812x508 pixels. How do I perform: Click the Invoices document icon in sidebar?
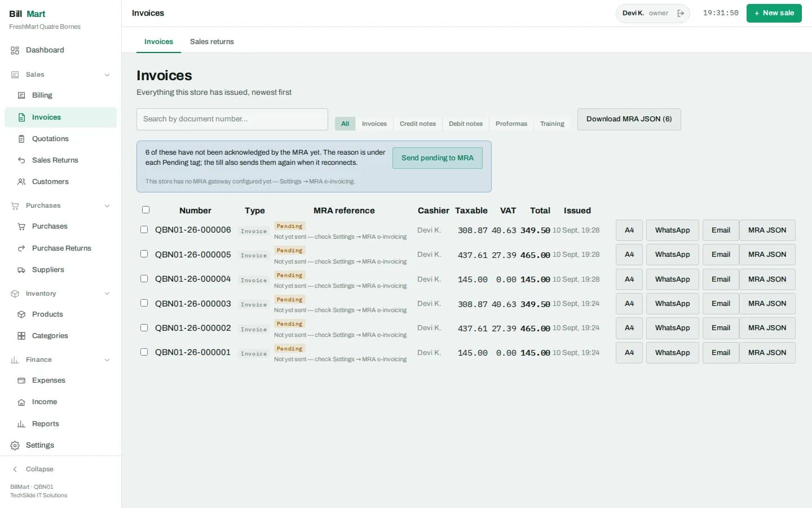[21, 117]
